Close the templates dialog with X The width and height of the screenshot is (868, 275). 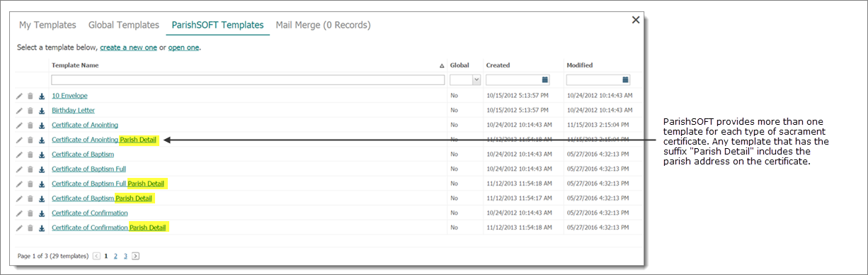pyautogui.click(x=636, y=21)
